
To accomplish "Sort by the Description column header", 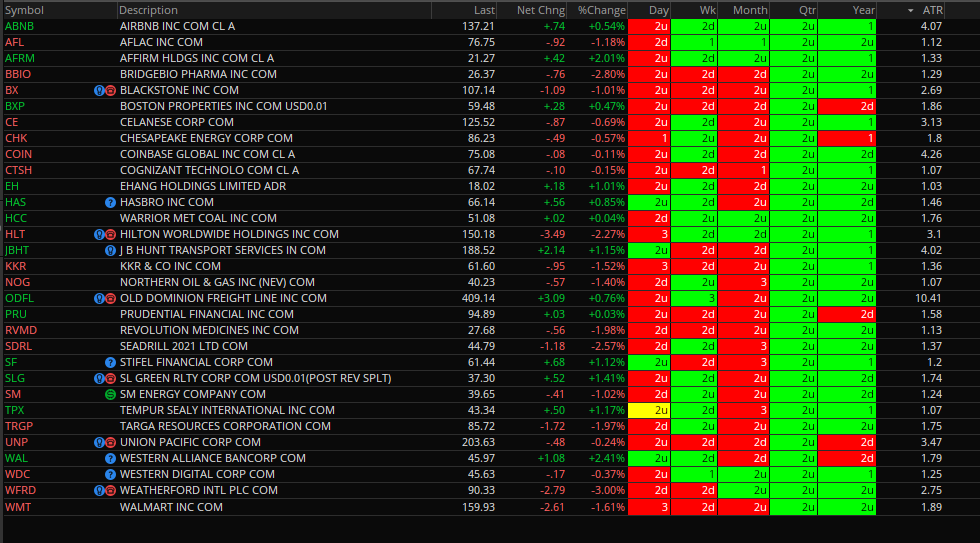I will click(148, 10).
